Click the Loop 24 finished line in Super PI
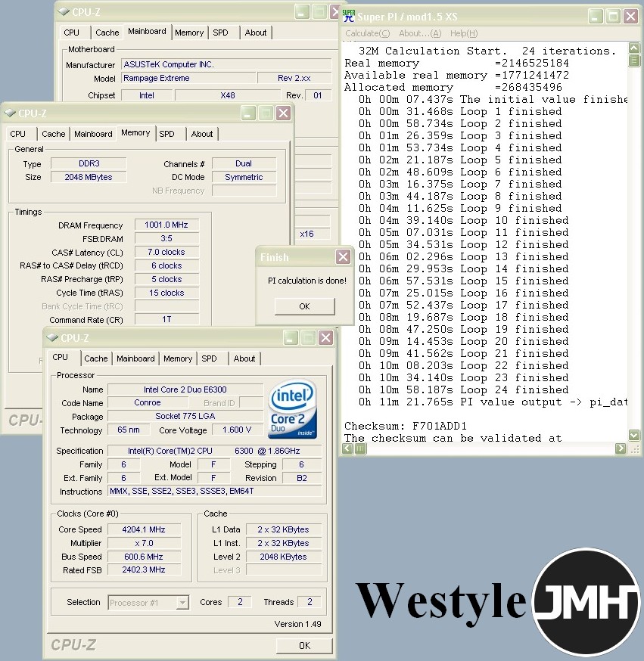 coord(463,389)
